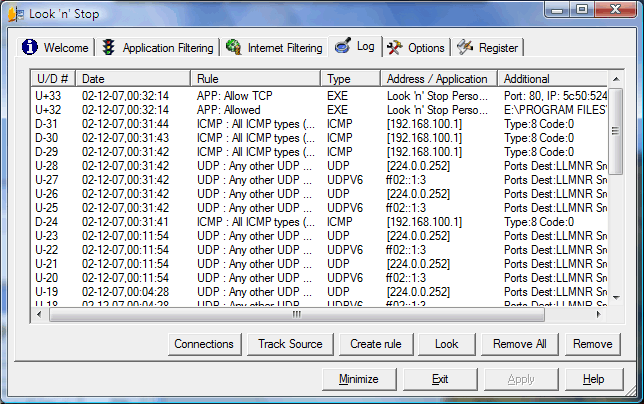This screenshot has height=404, width=644.
Task: Click 'Type:8 Code:0' in row D-24
Action: pyautogui.click(x=539, y=222)
